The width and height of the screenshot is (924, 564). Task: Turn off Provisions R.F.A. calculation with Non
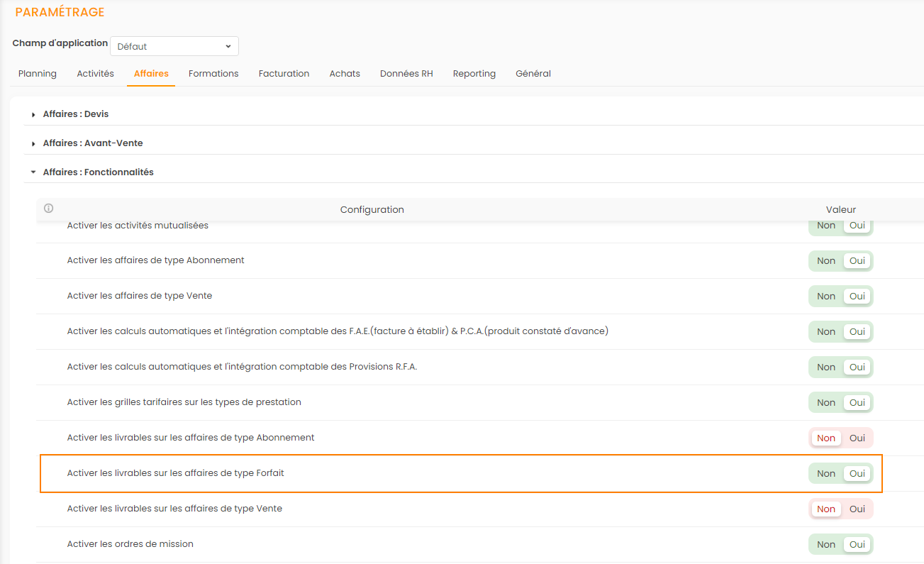pos(826,367)
